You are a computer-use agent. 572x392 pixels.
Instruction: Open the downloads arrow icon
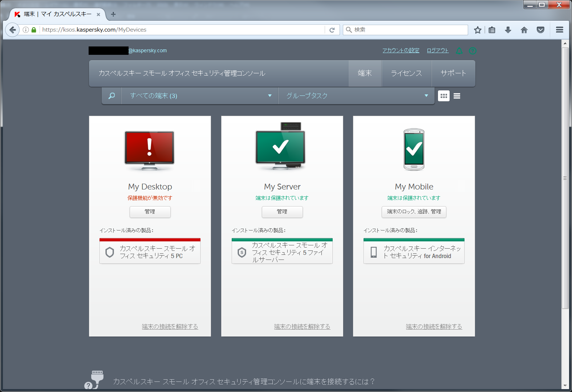(x=508, y=30)
